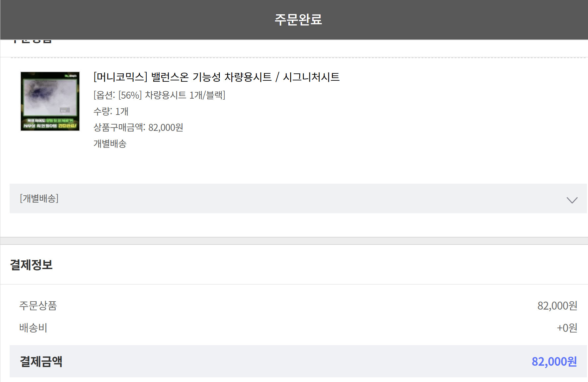Click the 배송비 label
588x382 pixels.
pyautogui.click(x=33, y=328)
